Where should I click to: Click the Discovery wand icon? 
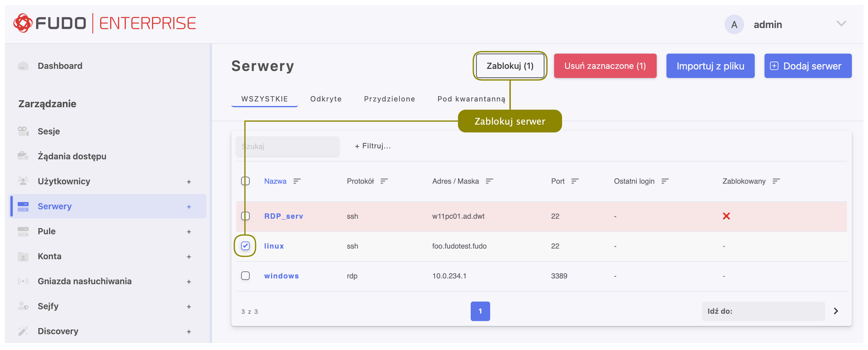[x=23, y=331]
